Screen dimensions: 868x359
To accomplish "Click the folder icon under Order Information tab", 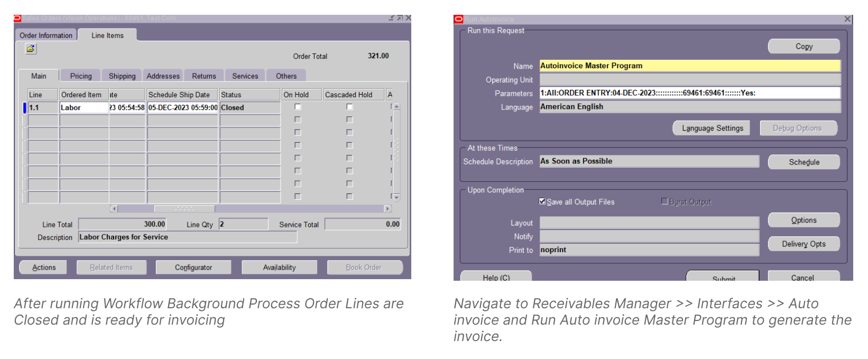I will point(31,49).
